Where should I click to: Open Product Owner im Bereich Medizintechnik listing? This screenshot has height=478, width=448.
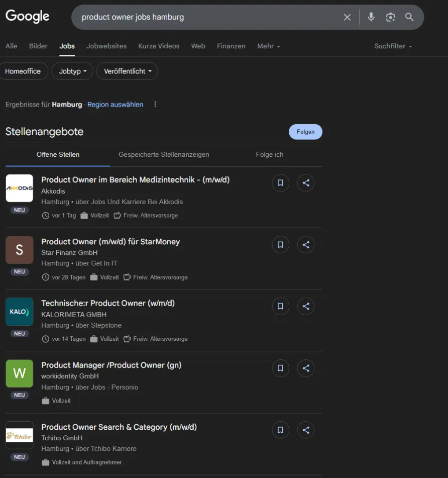point(136,180)
